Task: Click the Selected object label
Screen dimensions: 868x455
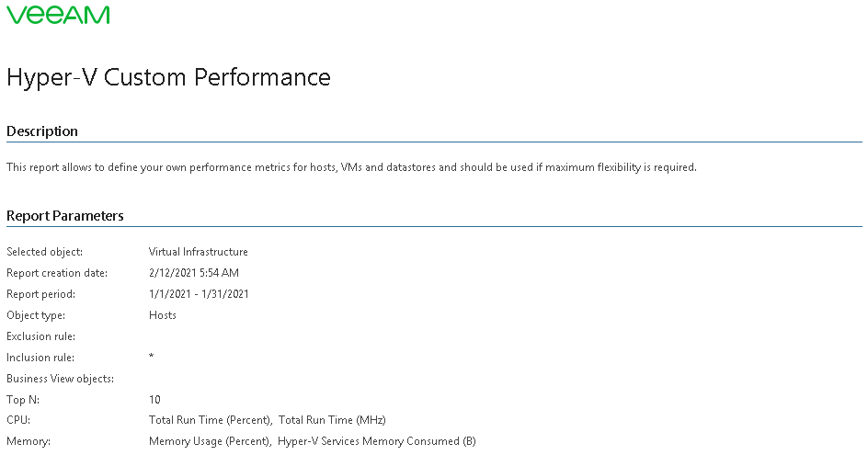Action: pyautogui.click(x=45, y=252)
